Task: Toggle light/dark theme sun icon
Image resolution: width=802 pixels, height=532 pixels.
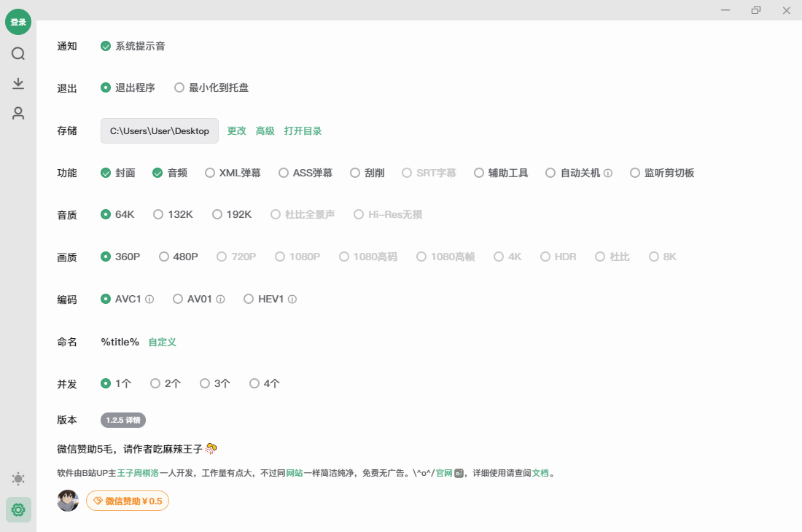Action: pos(18,479)
